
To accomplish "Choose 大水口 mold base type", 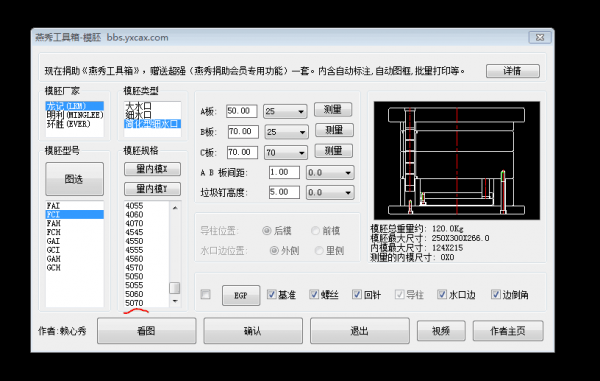I will (152, 106).
